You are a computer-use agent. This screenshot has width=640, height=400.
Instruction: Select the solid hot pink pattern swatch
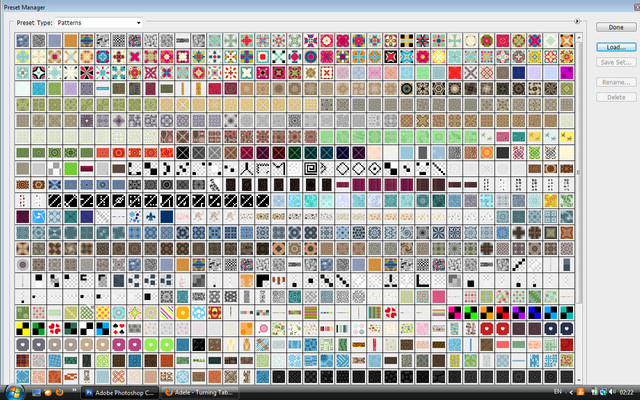point(438,296)
